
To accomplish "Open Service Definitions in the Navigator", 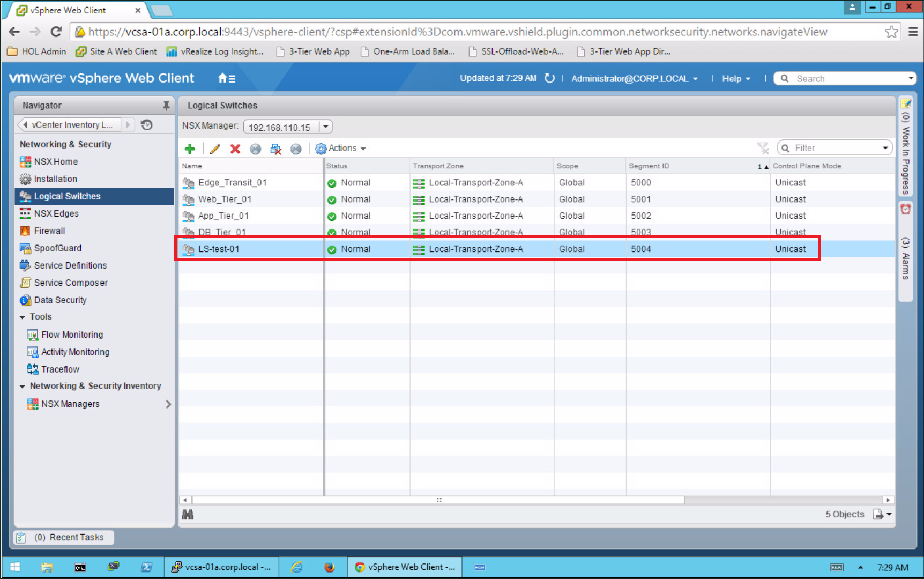I will click(70, 265).
